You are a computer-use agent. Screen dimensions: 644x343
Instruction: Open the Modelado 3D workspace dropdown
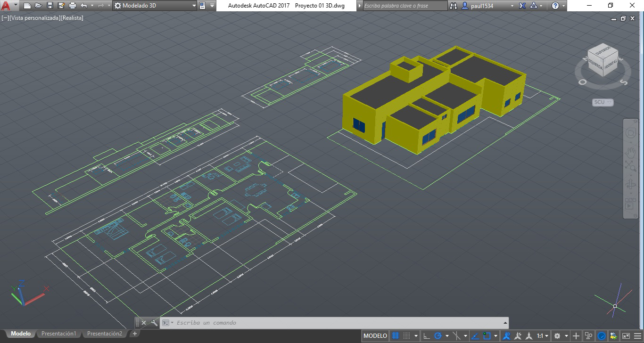coord(193,6)
